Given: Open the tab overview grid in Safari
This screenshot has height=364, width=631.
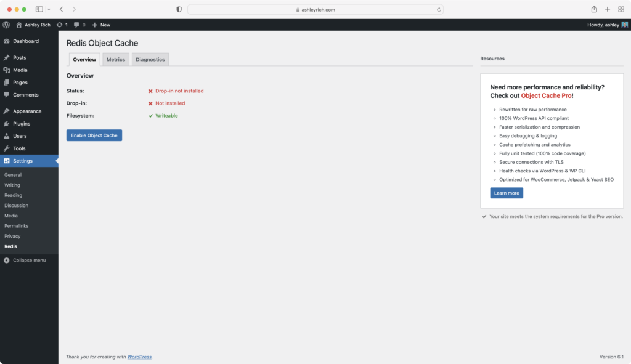Looking at the screenshot, I should (621, 9).
